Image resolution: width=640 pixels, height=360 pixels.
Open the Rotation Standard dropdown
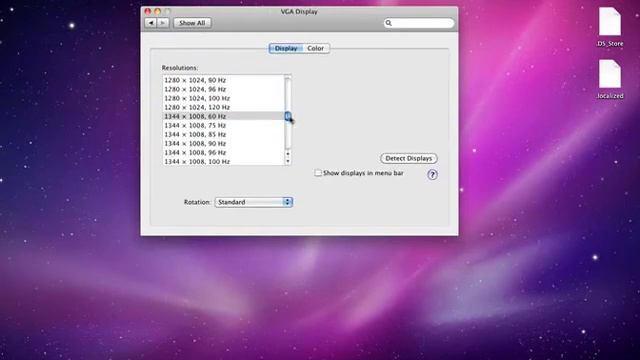pyautogui.click(x=253, y=202)
